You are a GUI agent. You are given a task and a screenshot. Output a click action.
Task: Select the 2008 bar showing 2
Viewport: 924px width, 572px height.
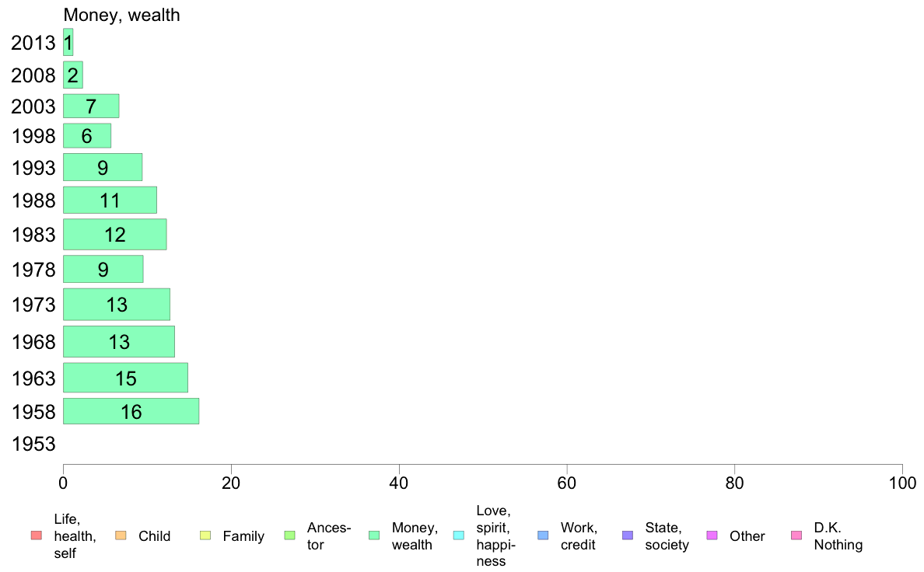[73, 75]
